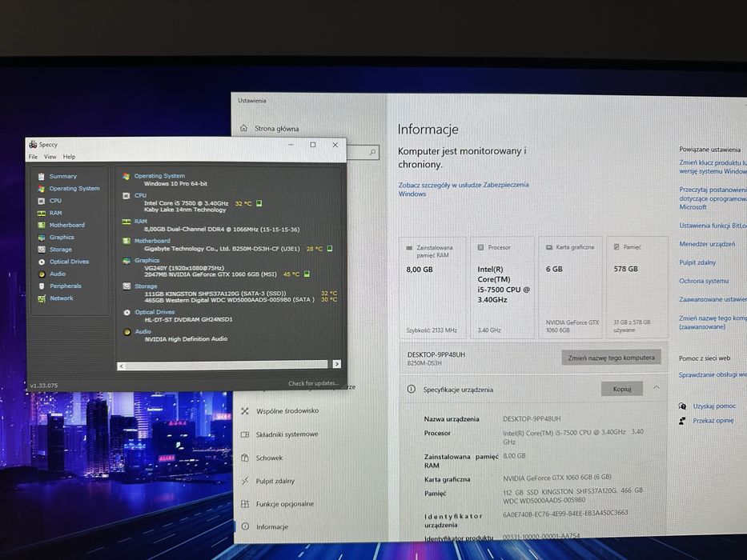Click Check for updates link in Speccy
The width and height of the screenshot is (747, 560).
coord(313,383)
